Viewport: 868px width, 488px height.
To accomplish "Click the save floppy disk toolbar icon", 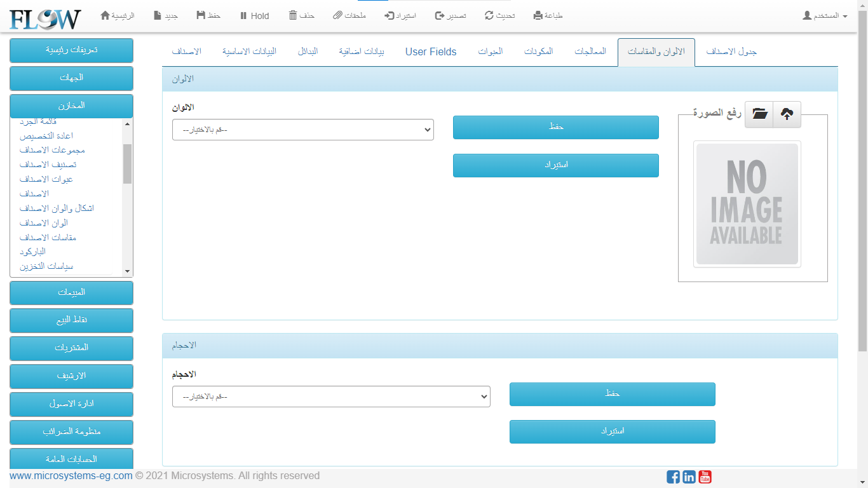I will [201, 15].
